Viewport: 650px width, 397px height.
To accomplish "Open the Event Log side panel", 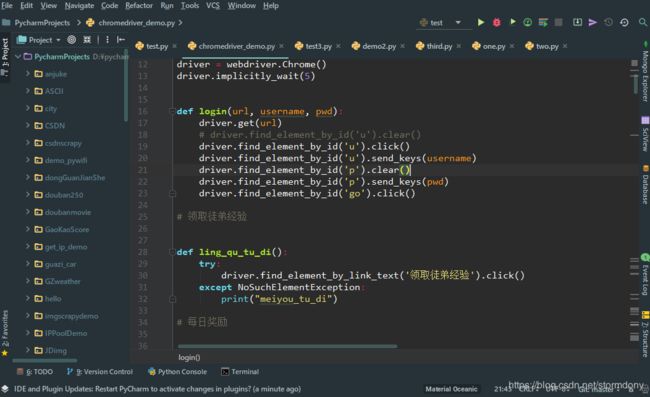I will coord(645,275).
